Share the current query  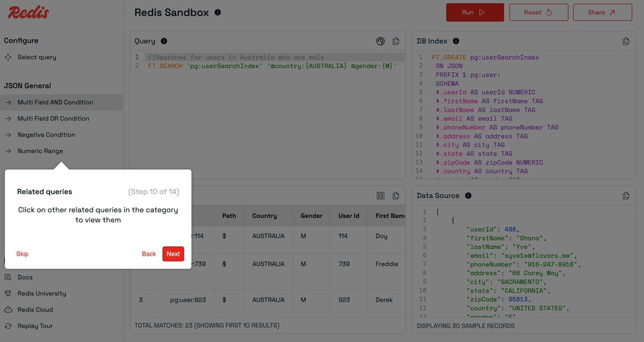click(x=602, y=12)
